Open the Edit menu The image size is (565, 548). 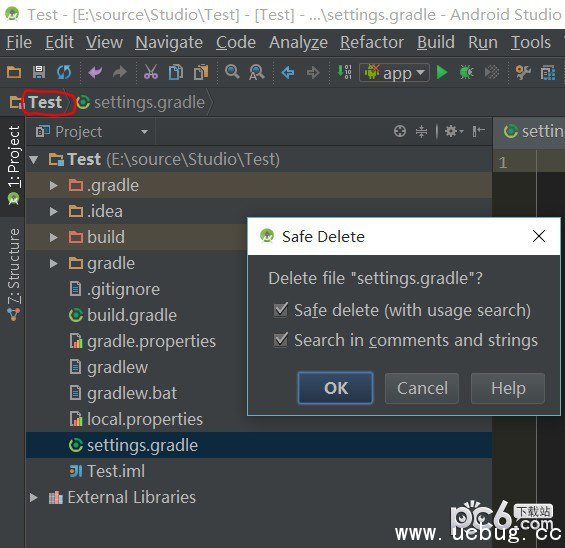click(59, 43)
